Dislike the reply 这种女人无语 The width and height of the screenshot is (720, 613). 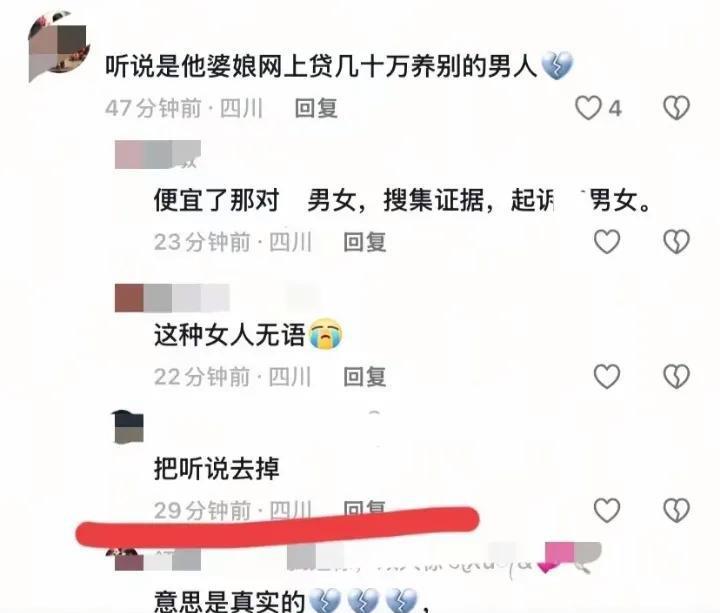(676, 376)
